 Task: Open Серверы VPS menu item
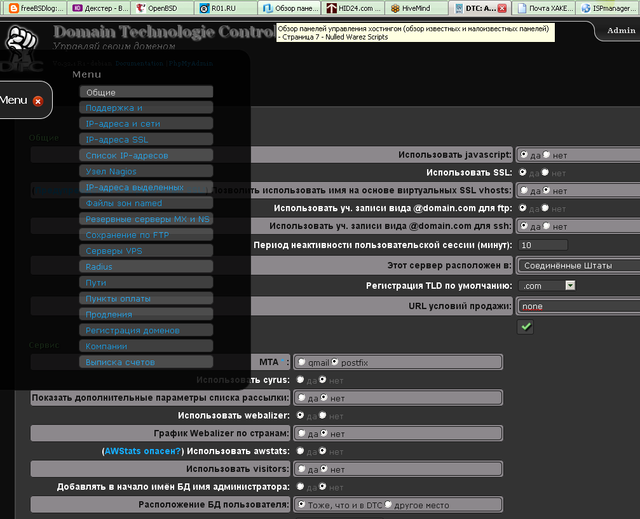coord(146,251)
